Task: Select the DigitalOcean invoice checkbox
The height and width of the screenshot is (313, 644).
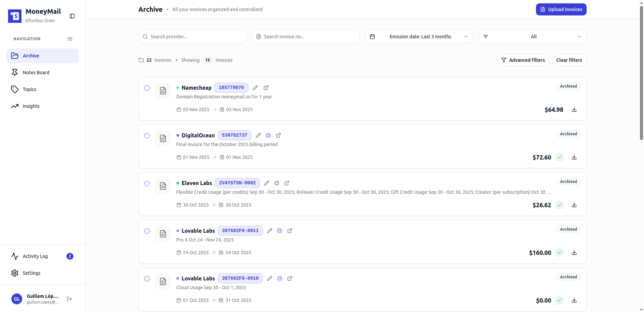Action: (x=147, y=136)
